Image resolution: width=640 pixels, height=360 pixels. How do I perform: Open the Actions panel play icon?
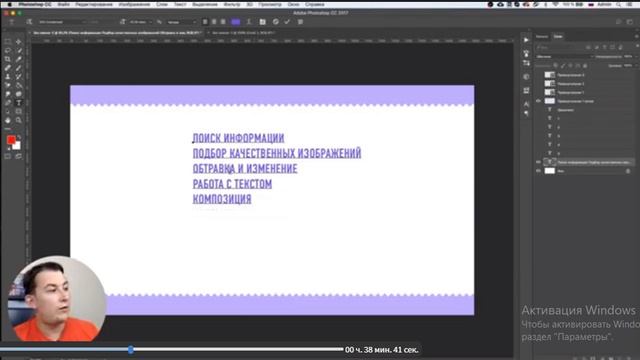[526, 40]
